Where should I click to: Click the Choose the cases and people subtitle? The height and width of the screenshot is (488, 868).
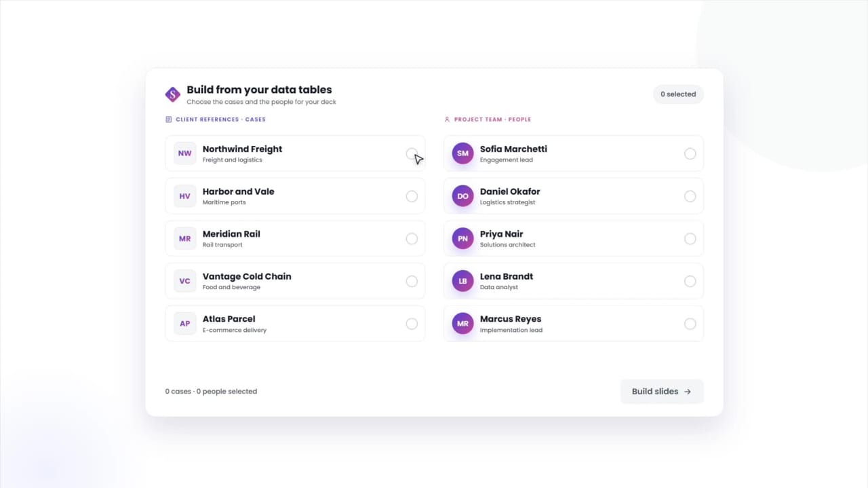tap(261, 102)
